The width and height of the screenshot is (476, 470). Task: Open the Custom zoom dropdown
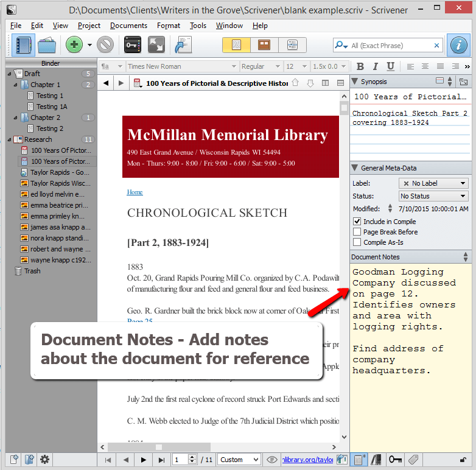tap(239, 460)
